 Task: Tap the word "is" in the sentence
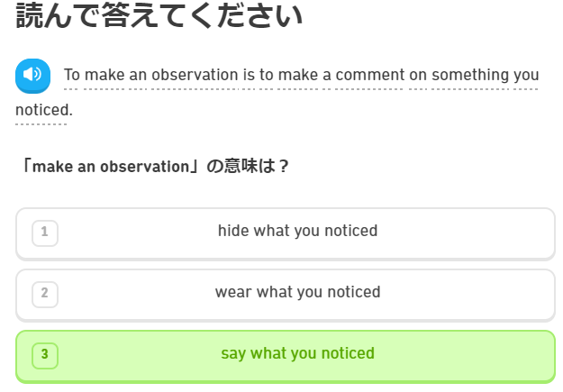click(x=249, y=75)
